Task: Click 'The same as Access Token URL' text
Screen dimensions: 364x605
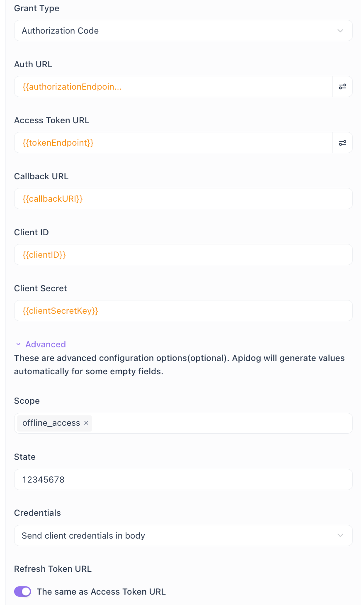Action: [101, 592]
